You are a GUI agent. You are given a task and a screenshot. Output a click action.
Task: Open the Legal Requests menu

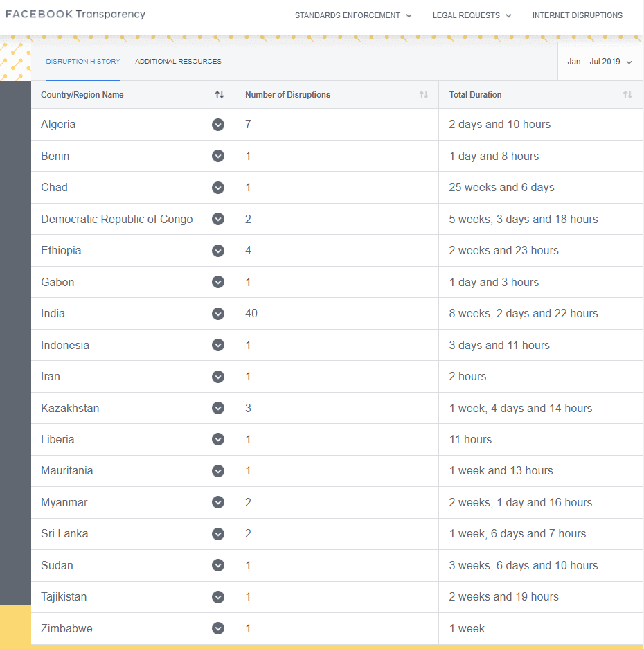tap(472, 15)
